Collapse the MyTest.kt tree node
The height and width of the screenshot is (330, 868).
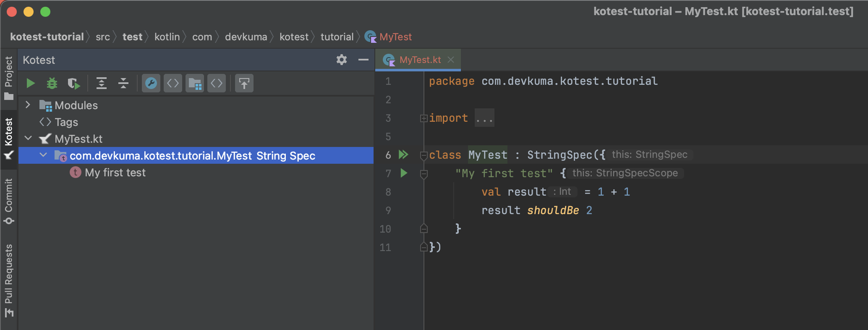coord(28,138)
